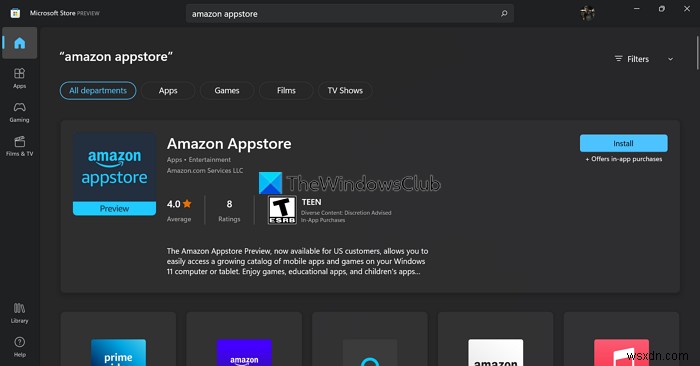Click the Amazon Appstore description text

pyautogui.click(x=297, y=261)
